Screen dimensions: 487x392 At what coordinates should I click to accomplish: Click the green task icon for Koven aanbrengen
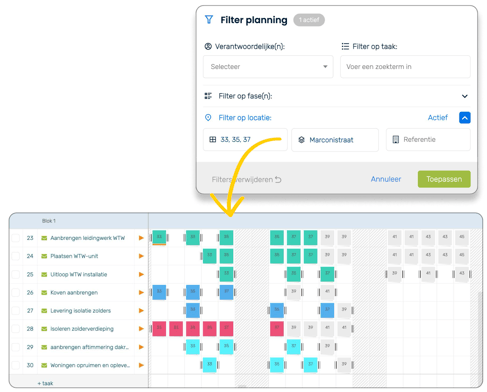click(44, 292)
